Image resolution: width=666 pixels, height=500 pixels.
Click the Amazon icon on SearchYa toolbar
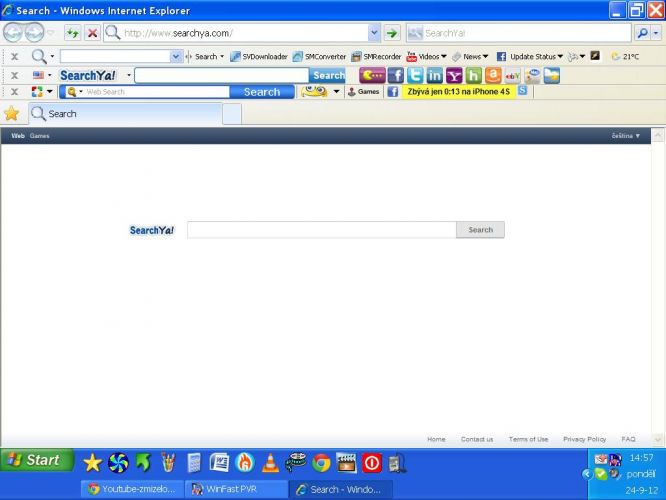(493, 76)
